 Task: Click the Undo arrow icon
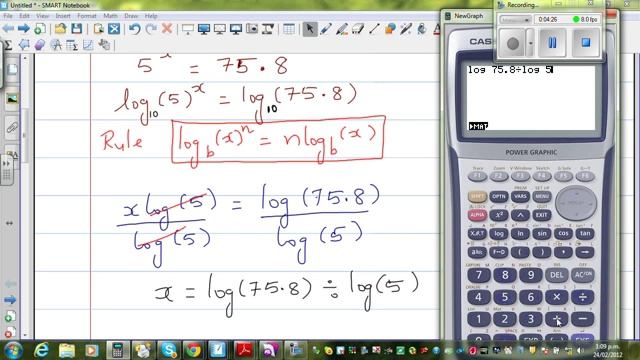[x=135, y=29]
